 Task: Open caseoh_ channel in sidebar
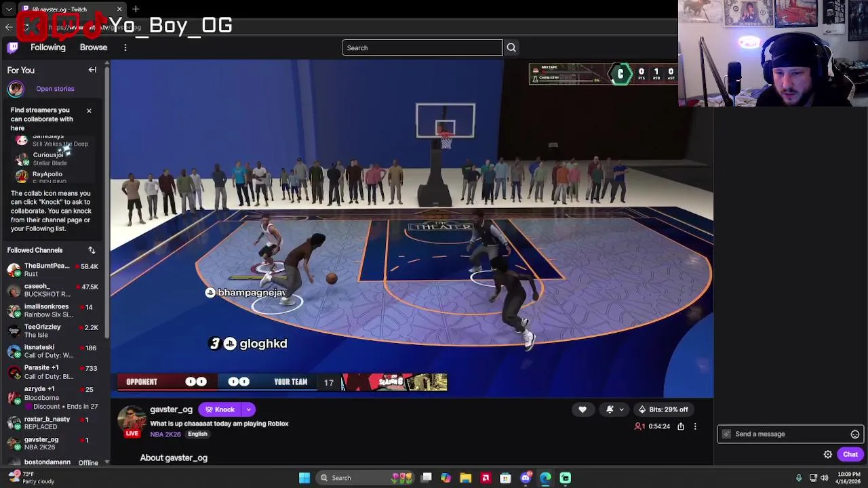(x=53, y=290)
